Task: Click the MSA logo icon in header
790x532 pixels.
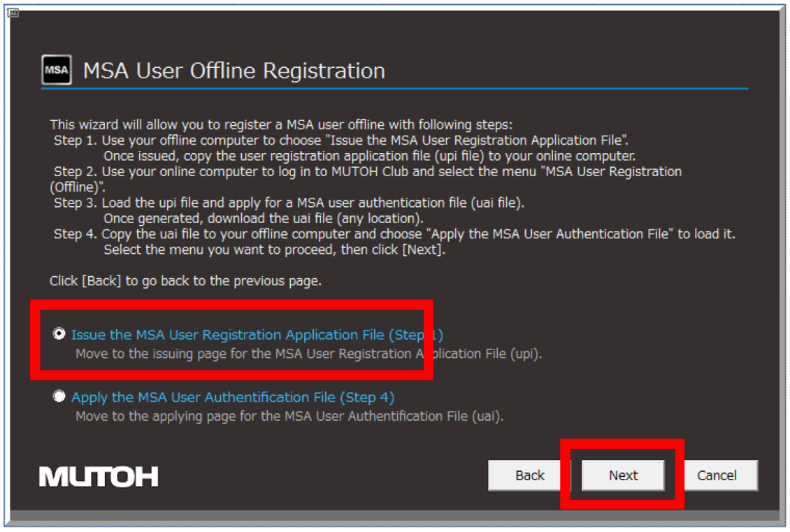Action: point(56,69)
